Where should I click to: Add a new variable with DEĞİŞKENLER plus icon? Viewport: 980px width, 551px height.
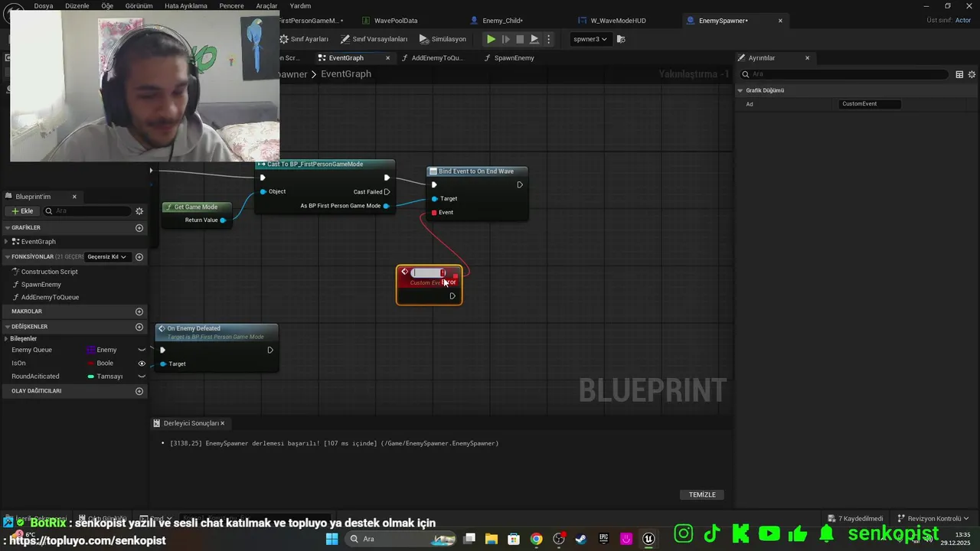click(139, 327)
